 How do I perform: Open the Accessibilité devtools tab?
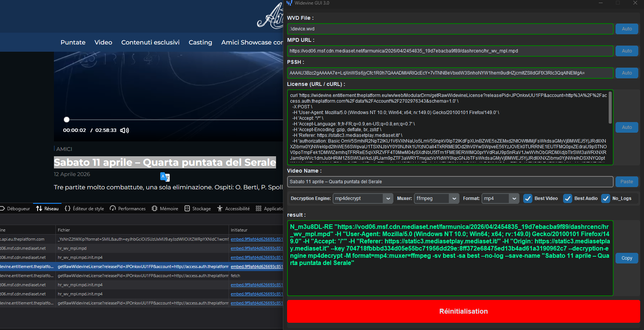click(234, 209)
